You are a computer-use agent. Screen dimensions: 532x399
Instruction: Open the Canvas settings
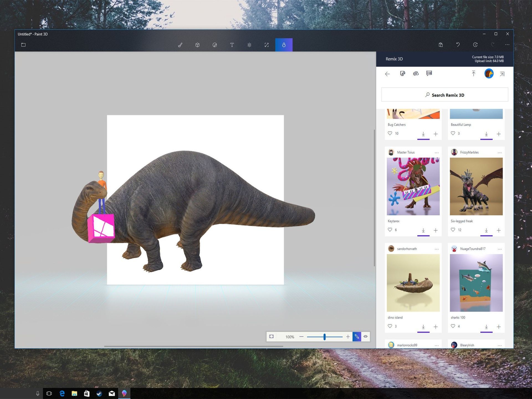[266, 45]
